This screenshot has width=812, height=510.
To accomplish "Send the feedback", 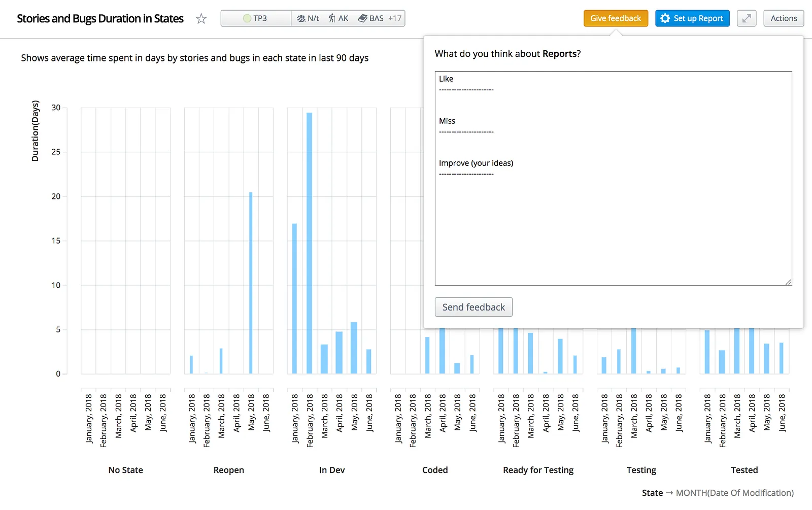I will [x=473, y=307].
